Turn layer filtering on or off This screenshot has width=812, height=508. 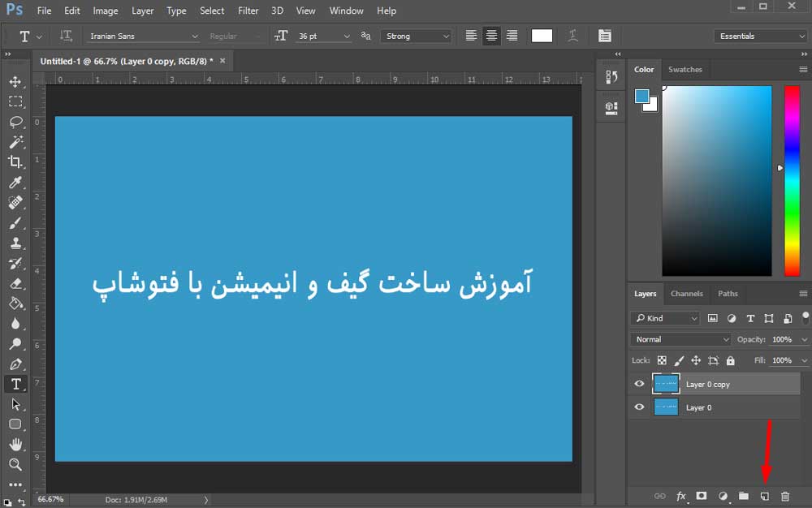[806, 316]
